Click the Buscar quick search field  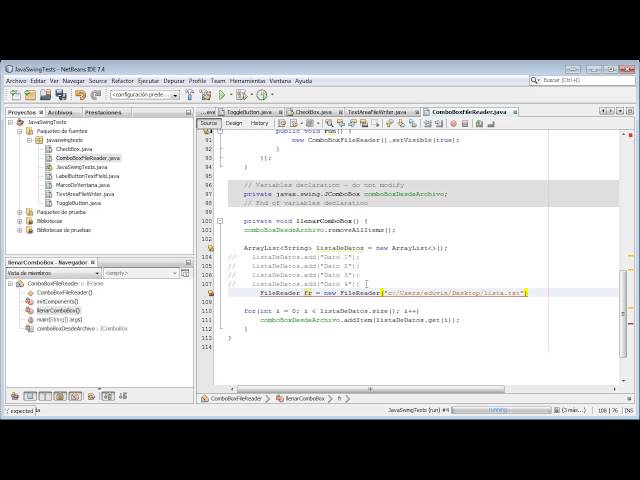click(x=582, y=80)
